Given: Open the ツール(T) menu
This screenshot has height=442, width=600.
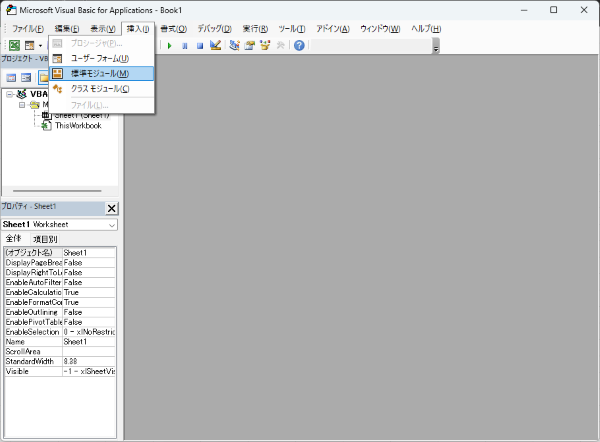Looking at the screenshot, I should point(292,29).
